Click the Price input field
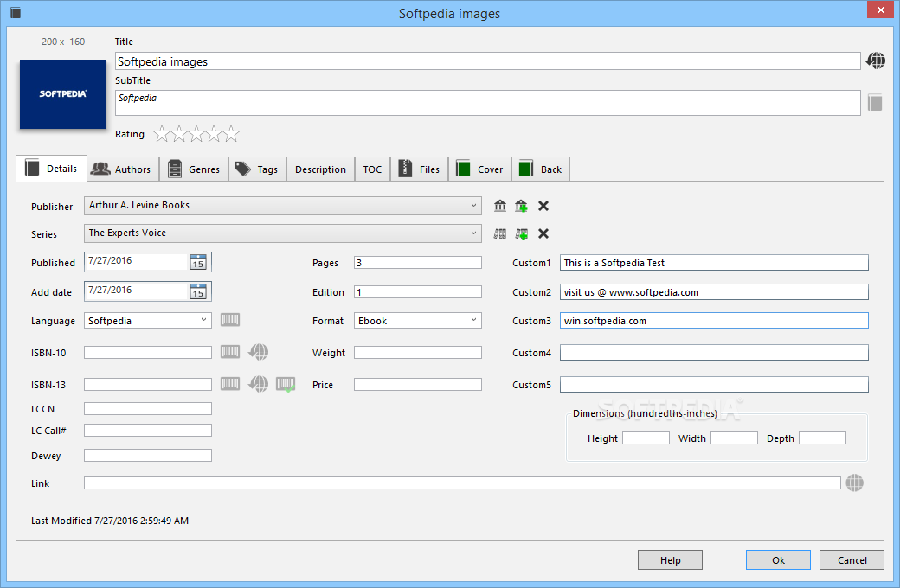This screenshot has height=588, width=900. (417, 384)
